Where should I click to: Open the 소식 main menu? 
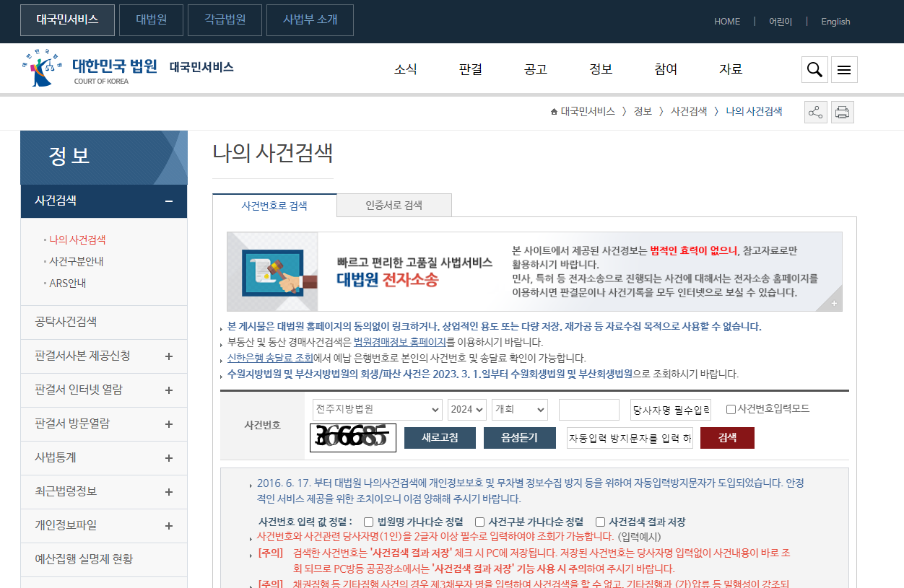406,69
